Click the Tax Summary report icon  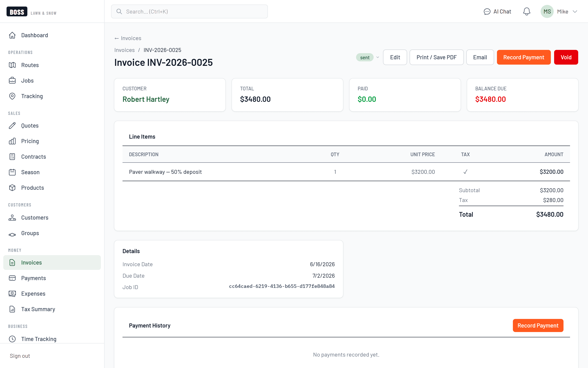point(12,309)
